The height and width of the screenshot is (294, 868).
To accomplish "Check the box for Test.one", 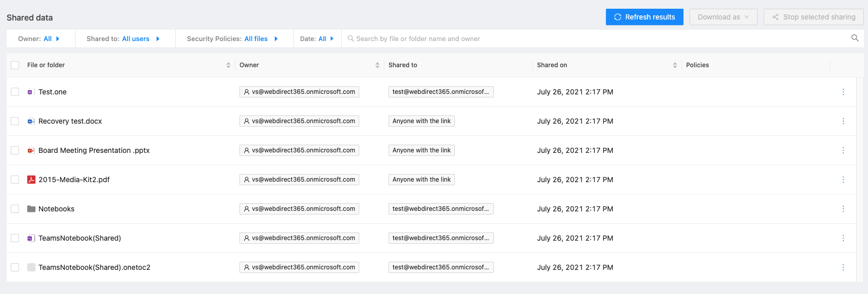I will 15,92.
